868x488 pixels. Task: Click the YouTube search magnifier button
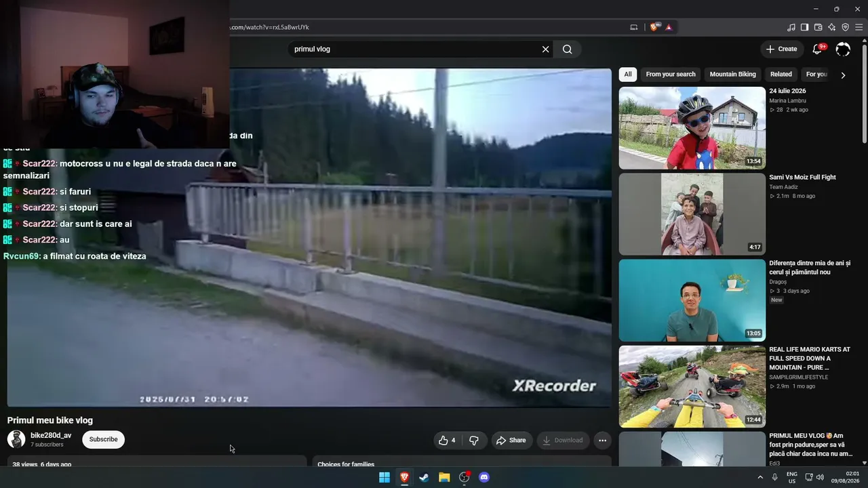pyautogui.click(x=568, y=49)
